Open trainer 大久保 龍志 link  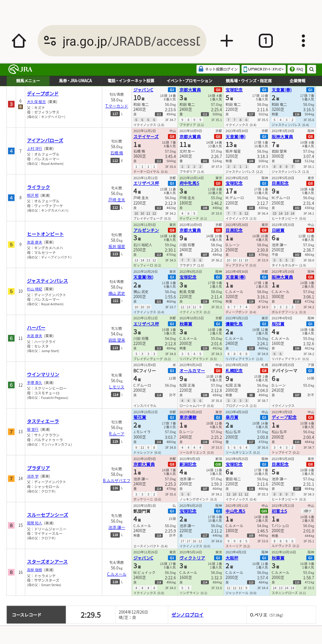[36, 102]
